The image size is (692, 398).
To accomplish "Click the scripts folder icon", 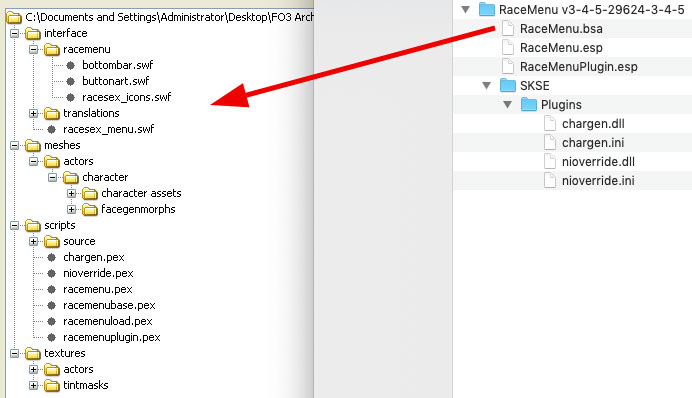I will click(33, 225).
